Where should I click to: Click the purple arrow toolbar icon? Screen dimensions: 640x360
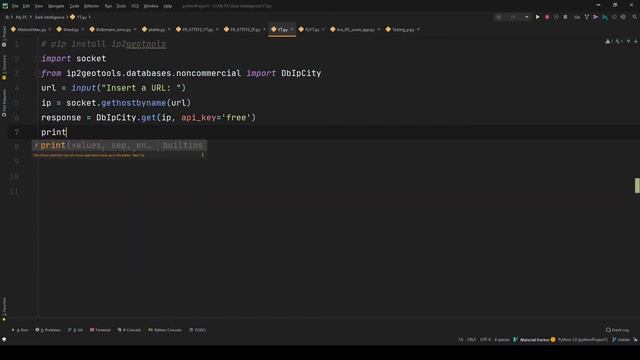pos(596,17)
